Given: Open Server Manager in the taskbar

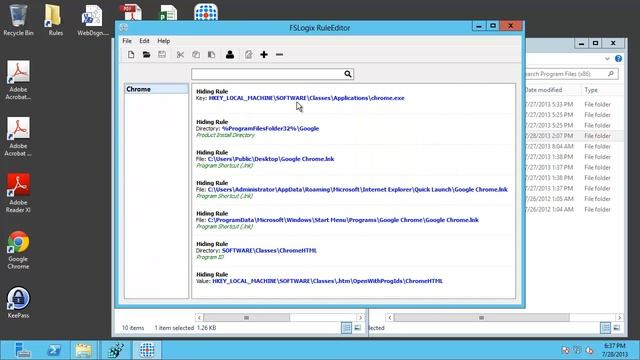Looking at the screenshot, I should pyautogui.click(x=22, y=350).
